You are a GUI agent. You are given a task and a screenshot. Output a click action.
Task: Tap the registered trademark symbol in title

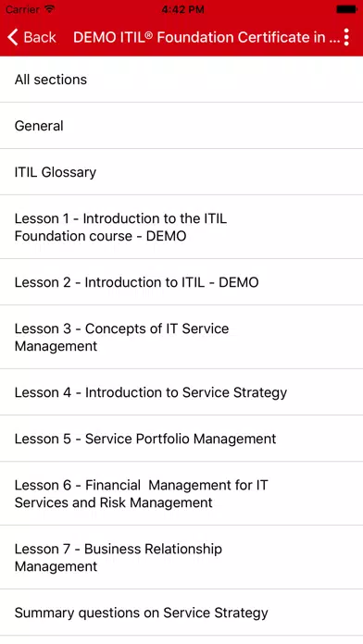149,34
